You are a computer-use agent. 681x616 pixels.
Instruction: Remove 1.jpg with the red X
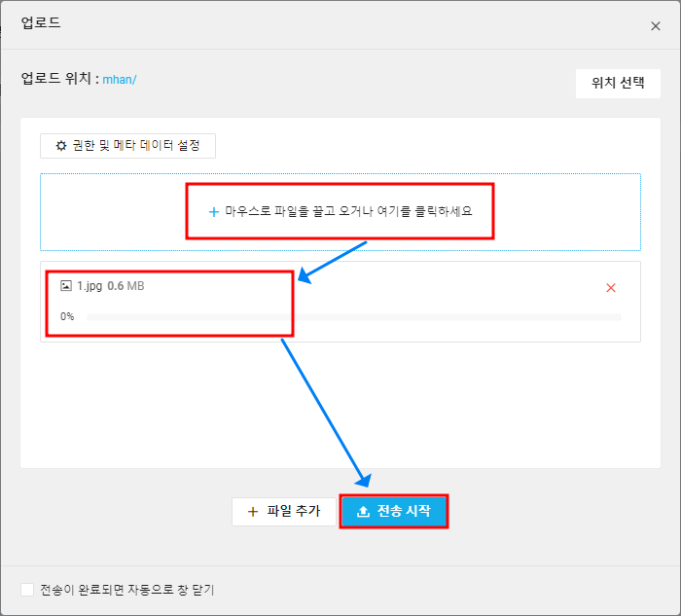(x=611, y=288)
